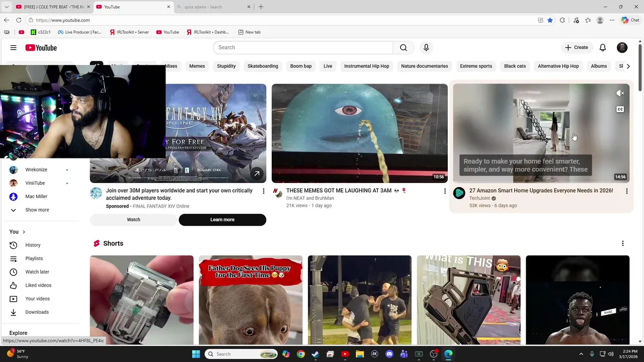This screenshot has width=644, height=362.
Task: Click the Learn more button
Action: [222, 220]
